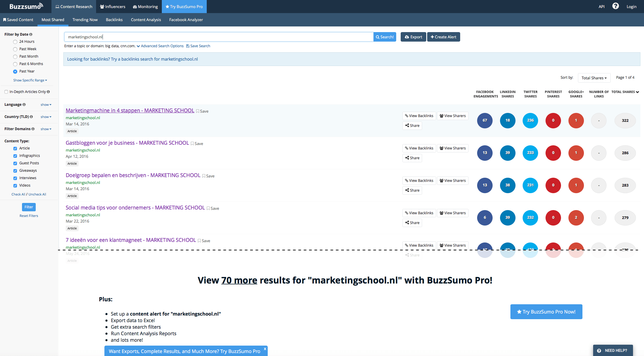Click Facebook engagements circle showing 6

point(485,218)
